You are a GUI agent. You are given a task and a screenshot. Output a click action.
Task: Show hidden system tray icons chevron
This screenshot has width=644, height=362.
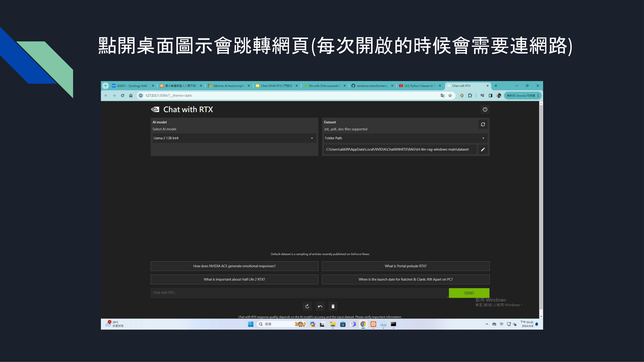487,324
